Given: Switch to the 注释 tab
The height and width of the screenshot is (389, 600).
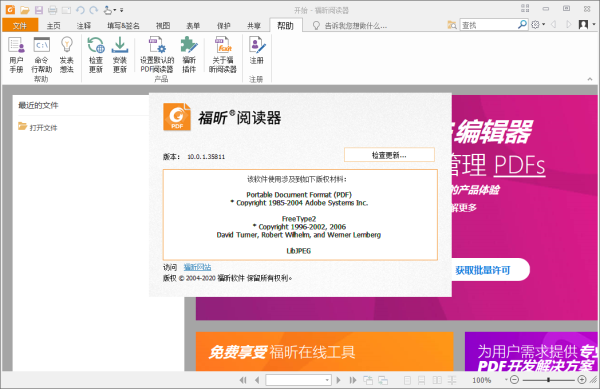Looking at the screenshot, I should (84, 26).
